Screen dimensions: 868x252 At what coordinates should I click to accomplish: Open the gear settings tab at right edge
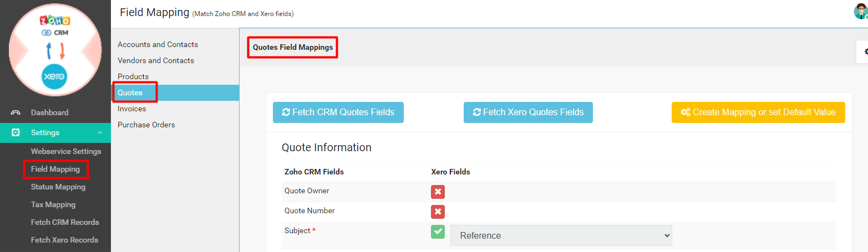[862, 52]
